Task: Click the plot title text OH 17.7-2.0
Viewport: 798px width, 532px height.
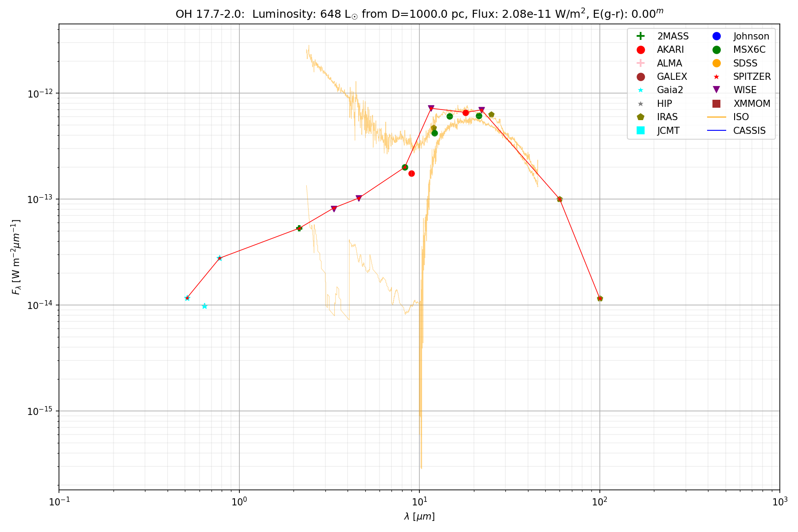Action: (209, 14)
